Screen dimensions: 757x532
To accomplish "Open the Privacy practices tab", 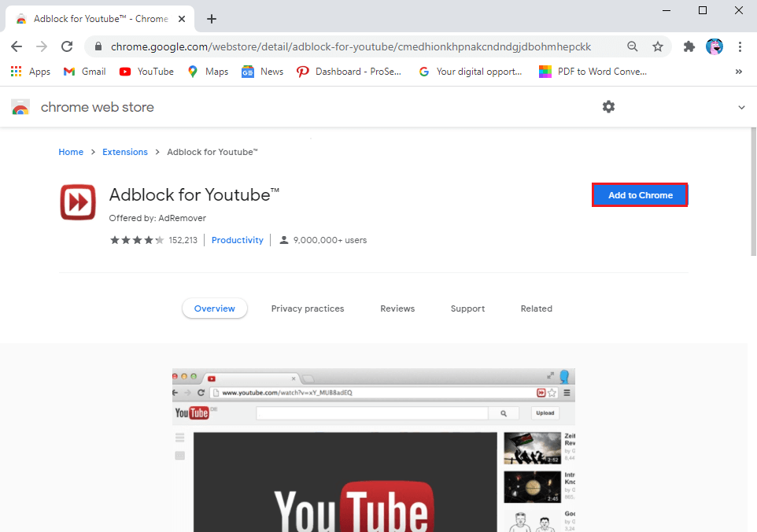I will 308,308.
